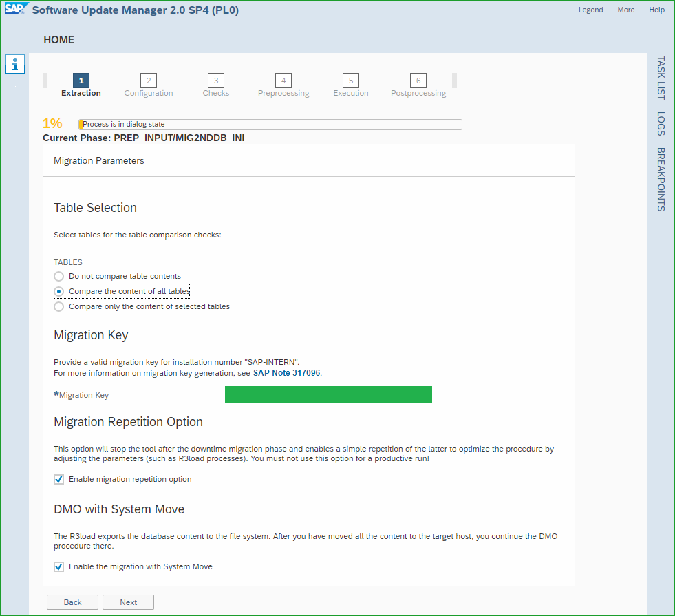The width and height of the screenshot is (675, 616).
Task: Click the 'Migration Parameters' title
Action: point(99,160)
